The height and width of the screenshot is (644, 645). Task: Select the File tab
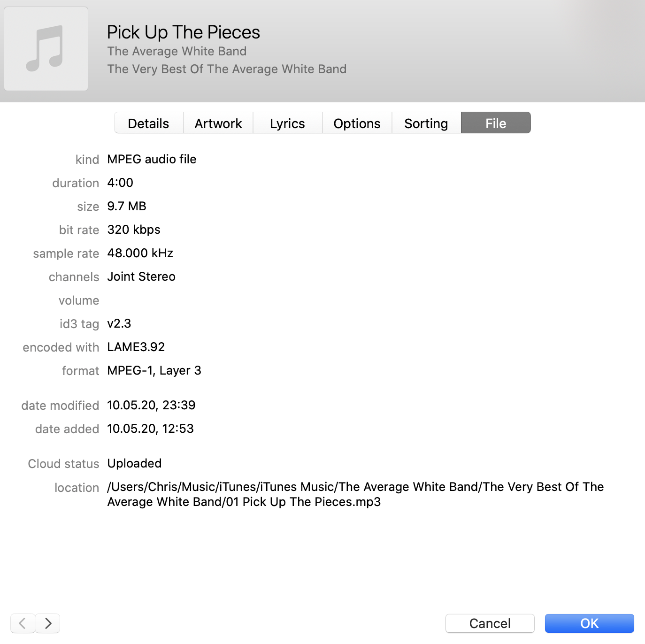point(496,123)
